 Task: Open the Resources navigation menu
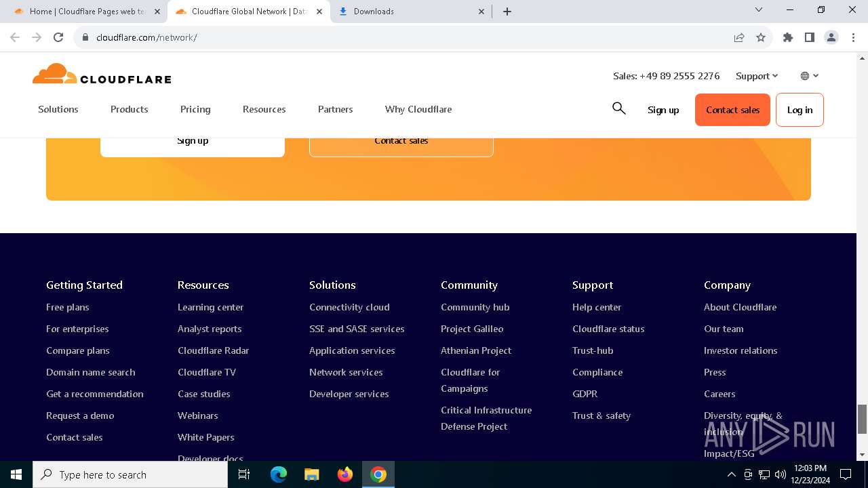pyautogui.click(x=264, y=109)
